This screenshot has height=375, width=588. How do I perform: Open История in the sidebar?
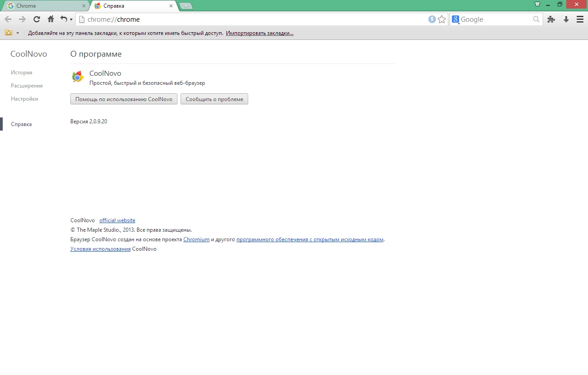(21, 73)
